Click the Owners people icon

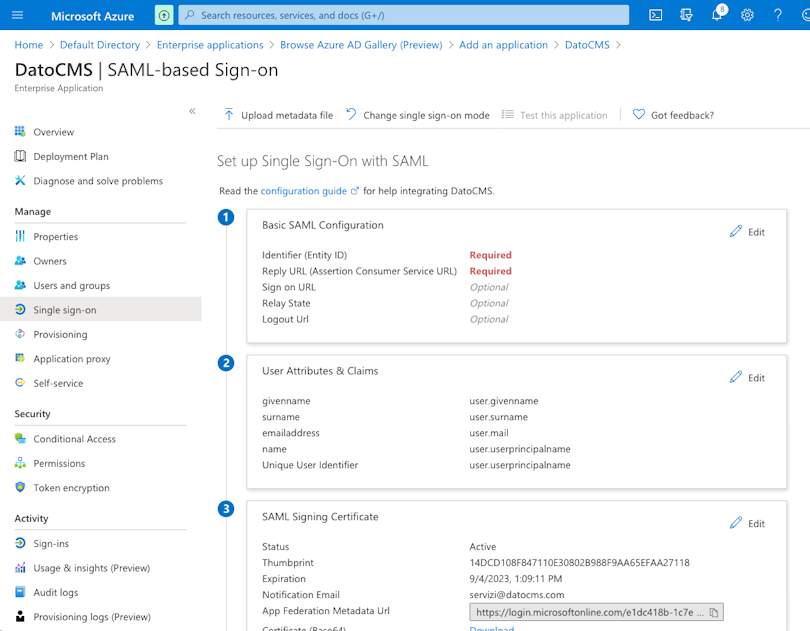coord(20,260)
